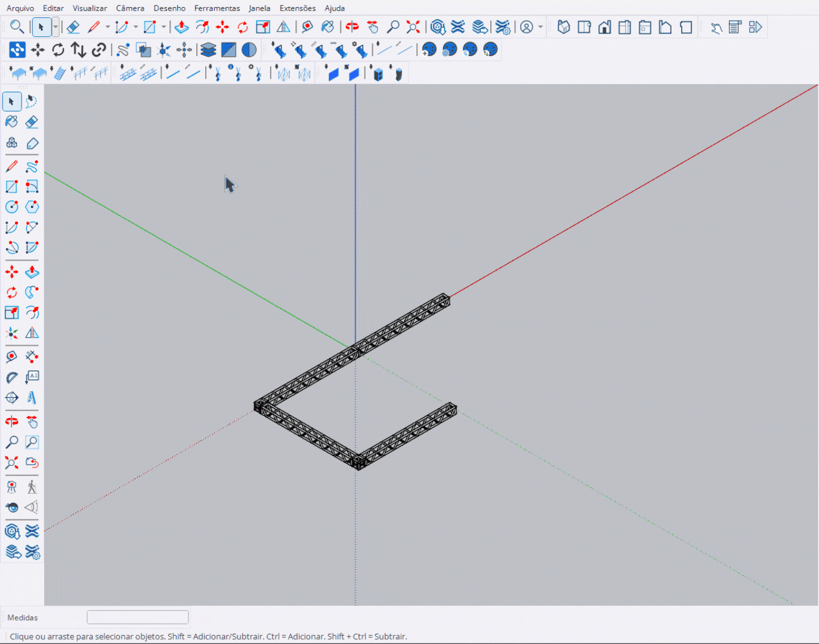
Task: Click inside the Medidas input field
Action: click(137, 617)
